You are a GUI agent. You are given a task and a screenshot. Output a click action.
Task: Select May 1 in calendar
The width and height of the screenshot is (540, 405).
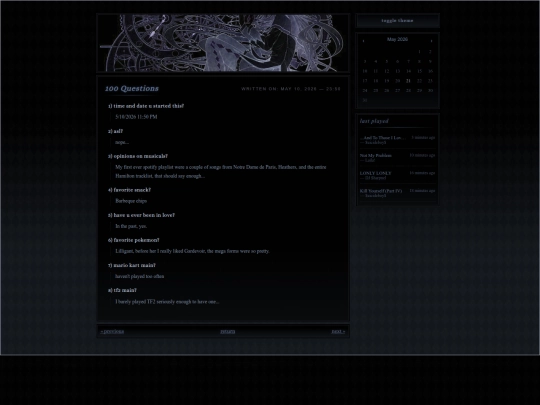pos(419,52)
